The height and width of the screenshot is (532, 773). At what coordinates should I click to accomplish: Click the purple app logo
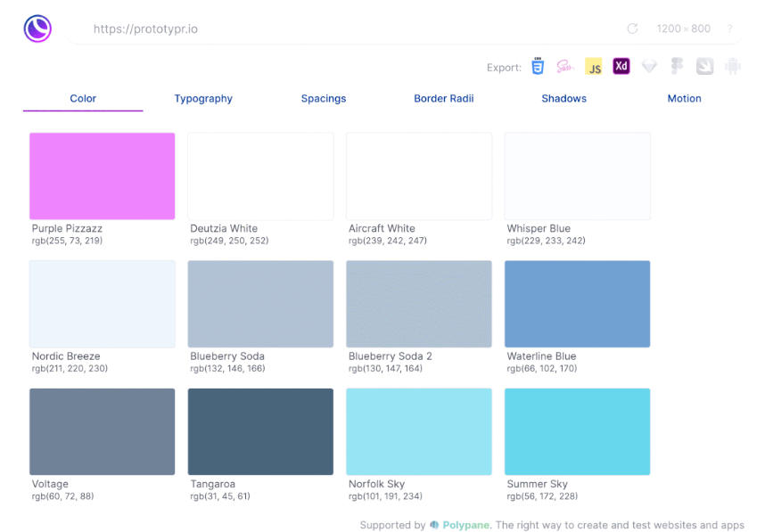[x=37, y=29]
